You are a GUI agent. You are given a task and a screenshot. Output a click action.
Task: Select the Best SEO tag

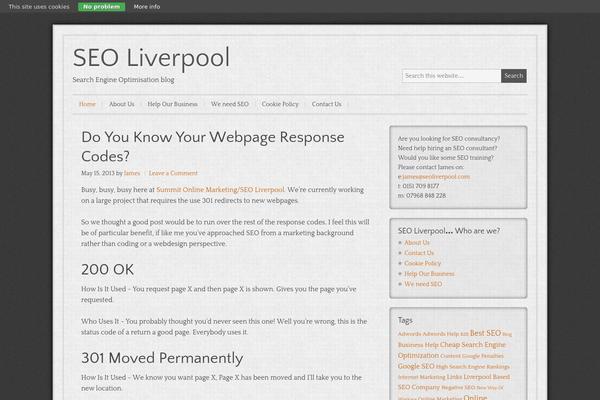coord(485,333)
